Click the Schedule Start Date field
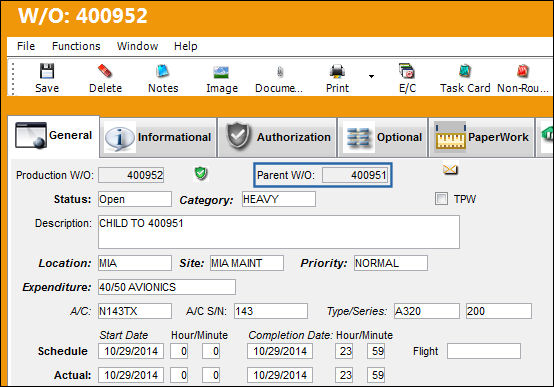The height and width of the screenshot is (387, 554). [x=131, y=351]
